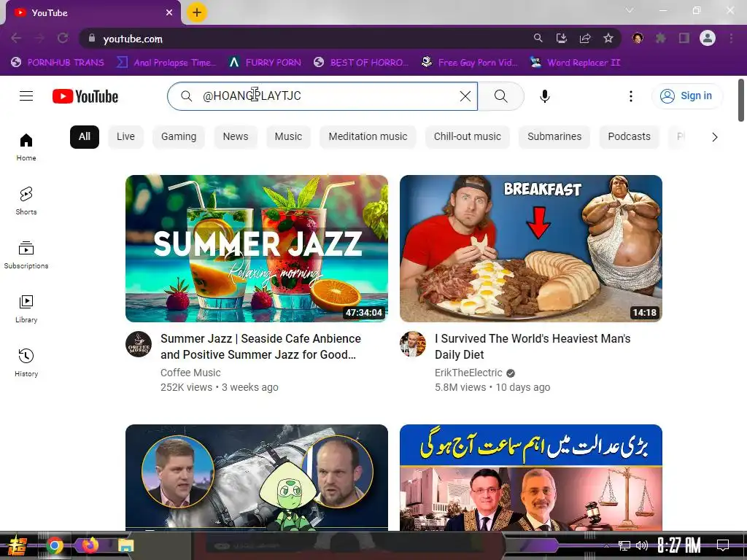Start voice search with the microphone
The image size is (747, 560).
[x=544, y=96]
